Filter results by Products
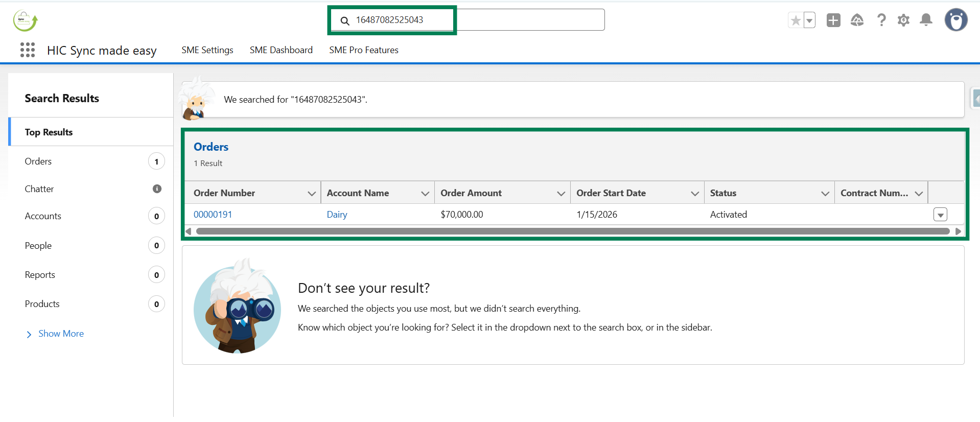This screenshot has width=980, height=422. (91, 304)
